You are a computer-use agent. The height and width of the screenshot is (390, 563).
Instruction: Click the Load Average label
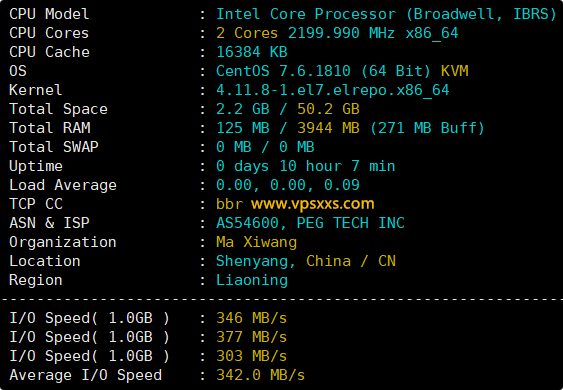point(63,185)
